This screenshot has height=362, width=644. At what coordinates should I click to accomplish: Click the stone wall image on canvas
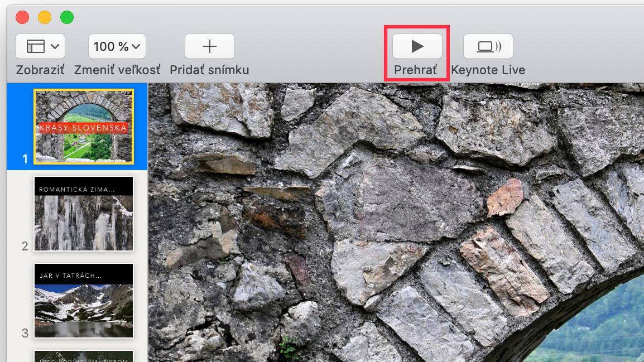(396, 223)
